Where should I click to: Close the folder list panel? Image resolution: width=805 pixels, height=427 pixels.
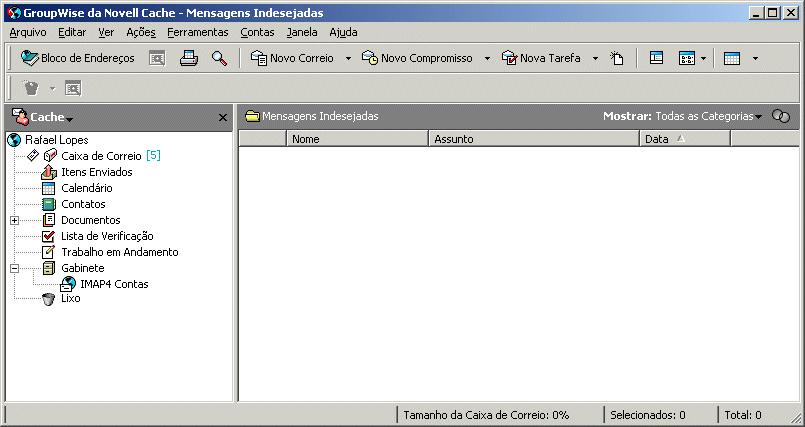pyautogui.click(x=223, y=118)
